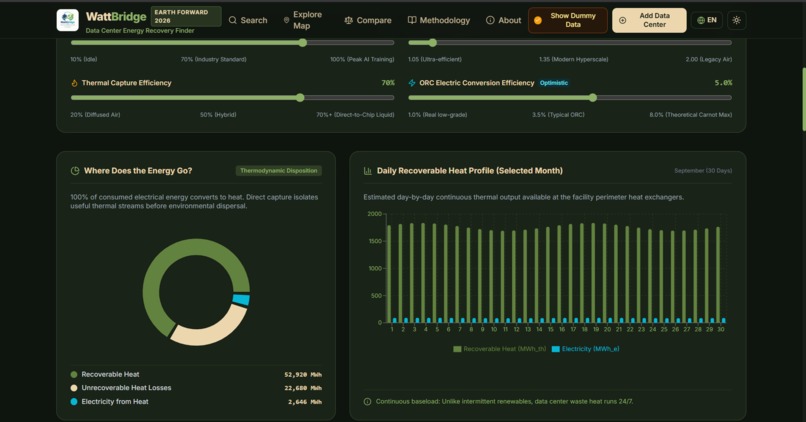This screenshot has width=806, height=422.
Task: Toggle Show Dummy Data
Action: coord(567,20)
